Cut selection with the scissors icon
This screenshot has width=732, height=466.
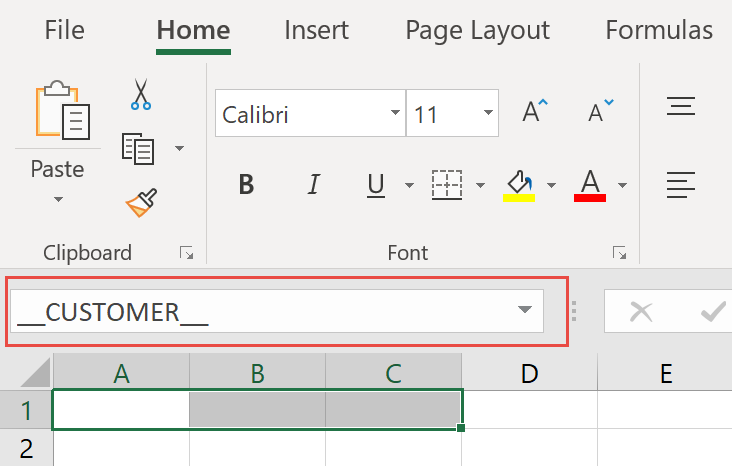(x=141, y=95)
